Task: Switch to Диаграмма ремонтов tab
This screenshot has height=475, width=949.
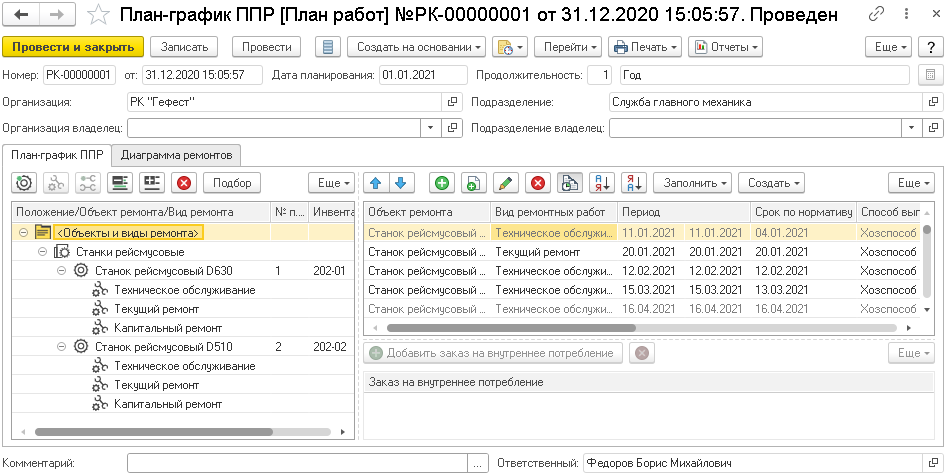Action: [176, 155]
